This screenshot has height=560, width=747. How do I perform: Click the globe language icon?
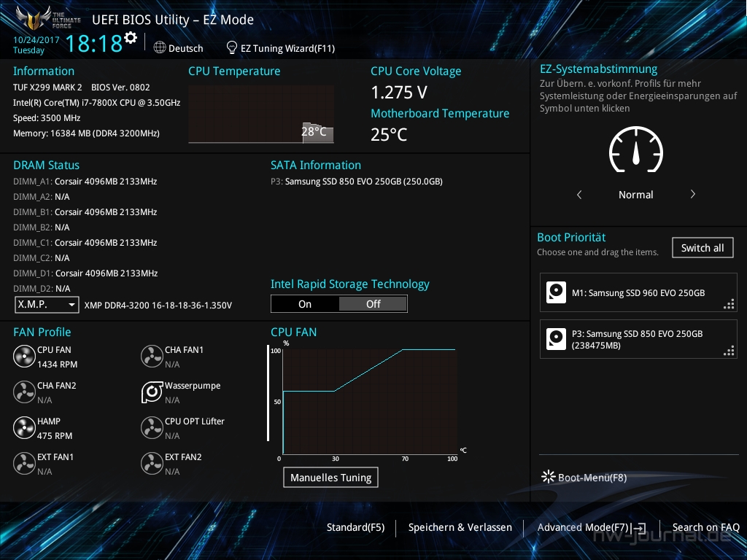click(160, 47)
